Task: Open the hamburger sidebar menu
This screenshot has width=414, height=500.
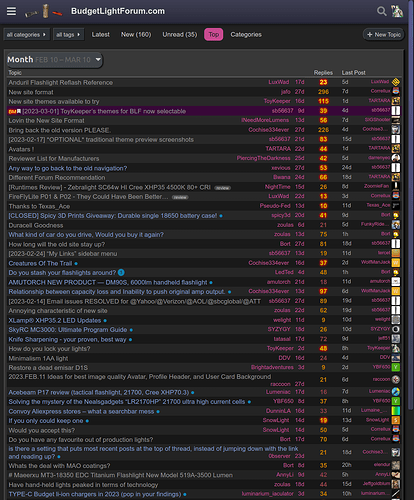Action: coord(11,11)
